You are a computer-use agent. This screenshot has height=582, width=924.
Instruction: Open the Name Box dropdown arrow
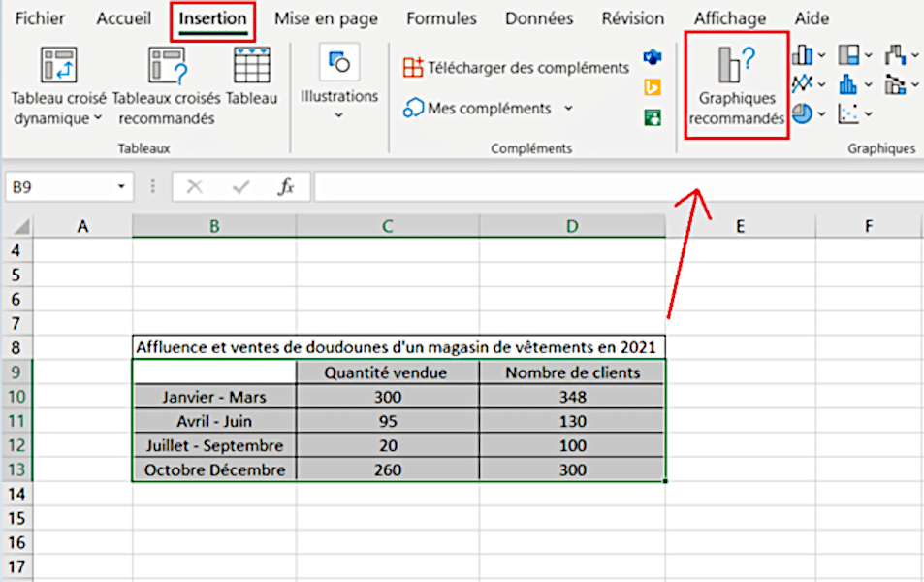[121, 187]
